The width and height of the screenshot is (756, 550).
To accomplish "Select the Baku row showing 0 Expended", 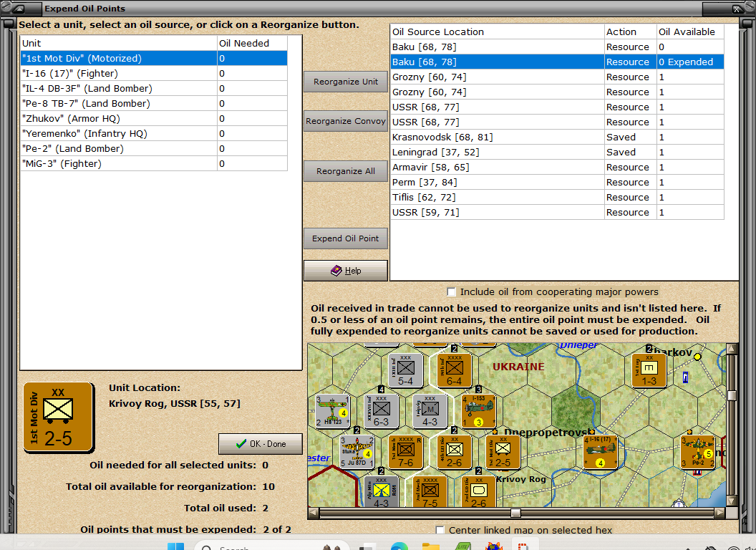I will pyautogui.click(x=558, y=62).
